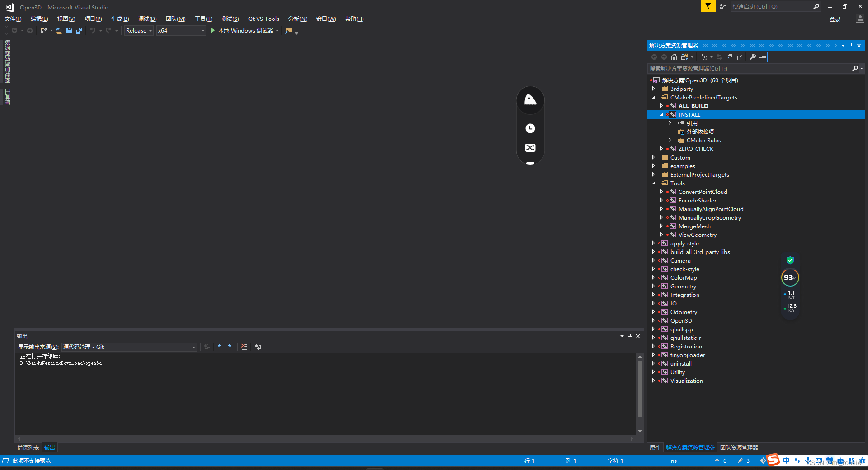
Task: Select the 外部依赖项 node
Action: point(700,132)
